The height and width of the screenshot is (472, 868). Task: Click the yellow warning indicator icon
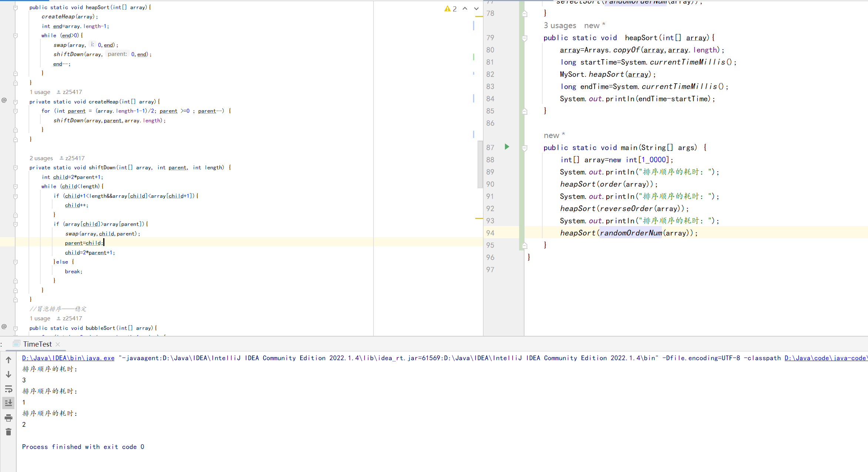[x=448, y=9]
